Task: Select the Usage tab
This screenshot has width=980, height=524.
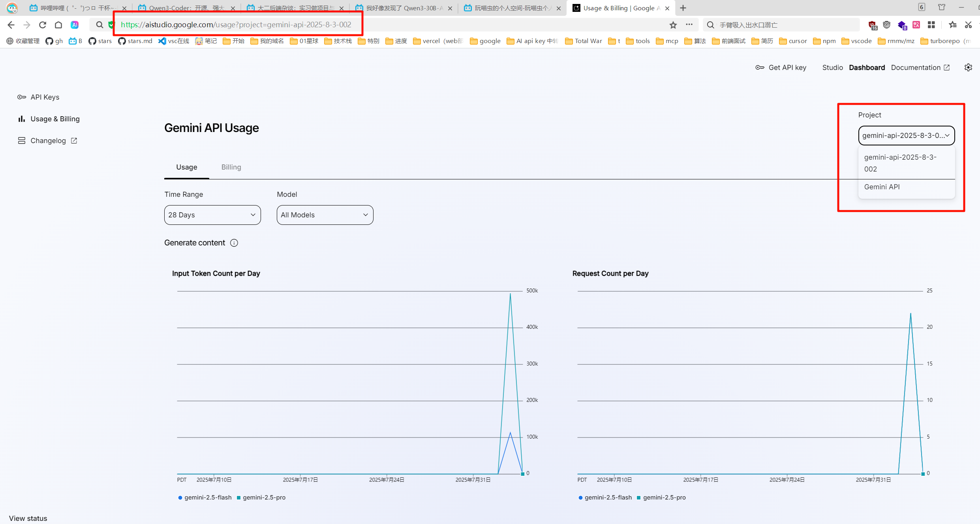Action: point(187,167)
